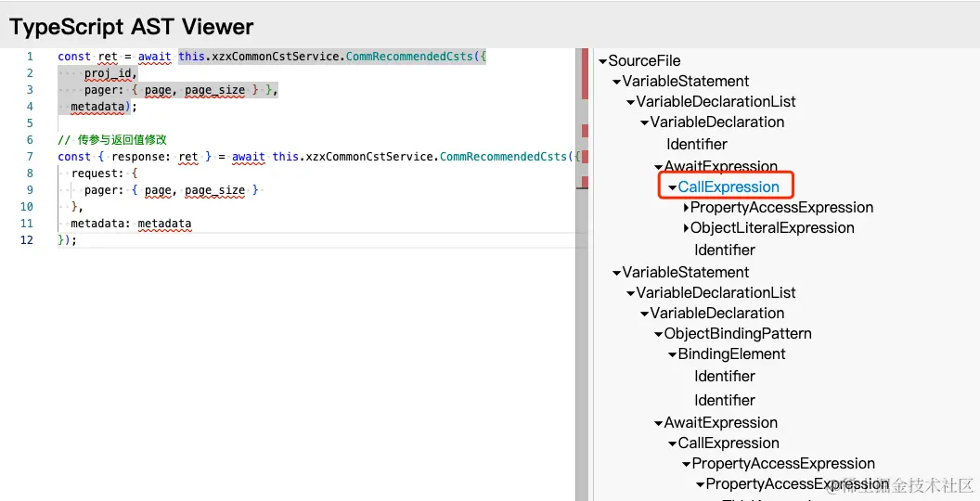This screenshot has width=980, height=501.
Task: Click line number 12 in the gutter
Action: (x=26, y=240)
